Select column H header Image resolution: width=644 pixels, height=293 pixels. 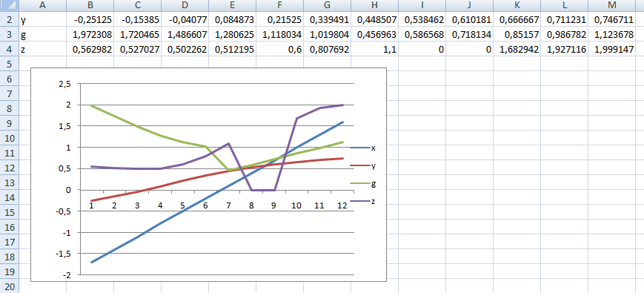point(374,5)
